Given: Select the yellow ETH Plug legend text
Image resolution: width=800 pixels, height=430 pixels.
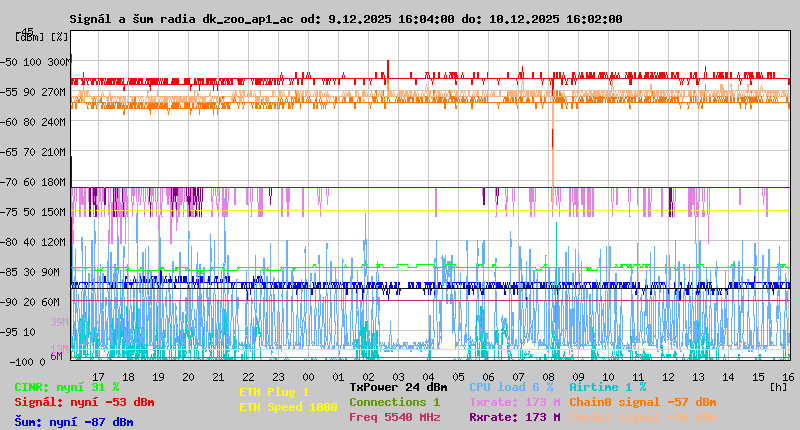Looking at the screenshot, I should pyautogui.click(x=274, y=392).
